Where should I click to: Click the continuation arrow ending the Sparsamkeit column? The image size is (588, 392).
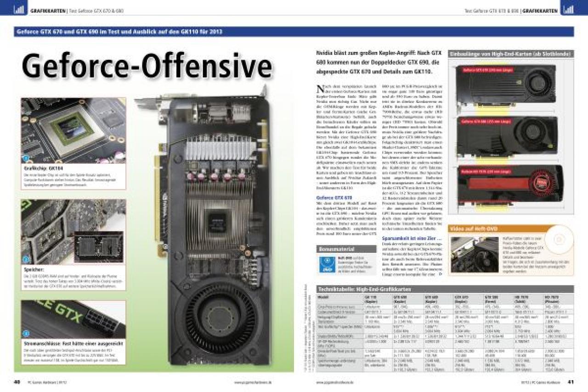click(441, 273)
